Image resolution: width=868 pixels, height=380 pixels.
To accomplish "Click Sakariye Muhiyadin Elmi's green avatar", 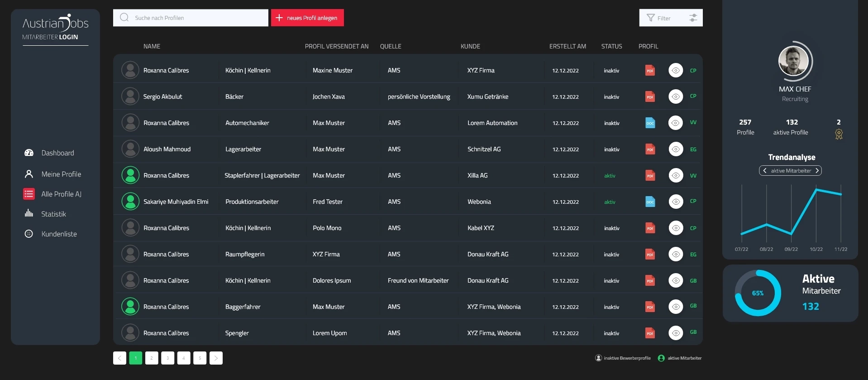I will tap(130, 202).
